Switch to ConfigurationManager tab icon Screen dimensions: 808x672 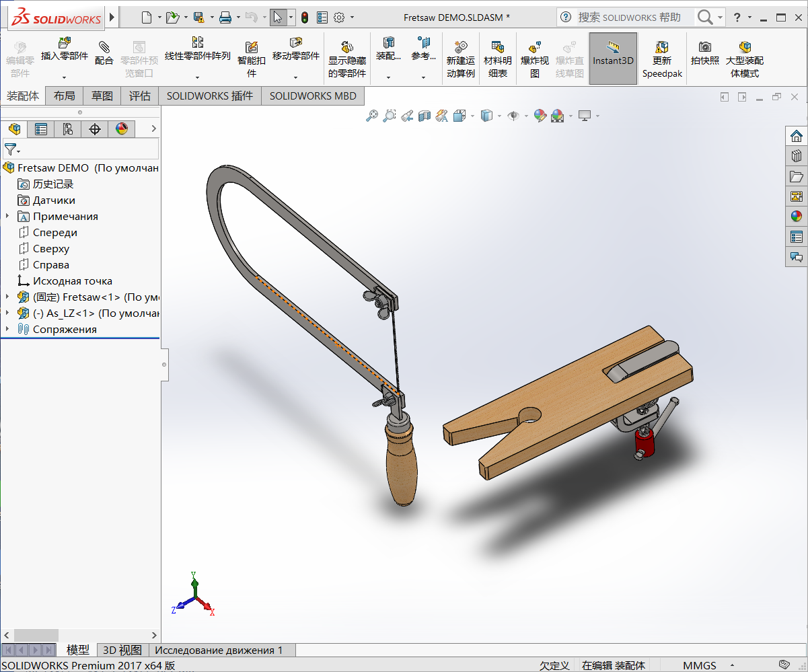click(x=68, y=128)
